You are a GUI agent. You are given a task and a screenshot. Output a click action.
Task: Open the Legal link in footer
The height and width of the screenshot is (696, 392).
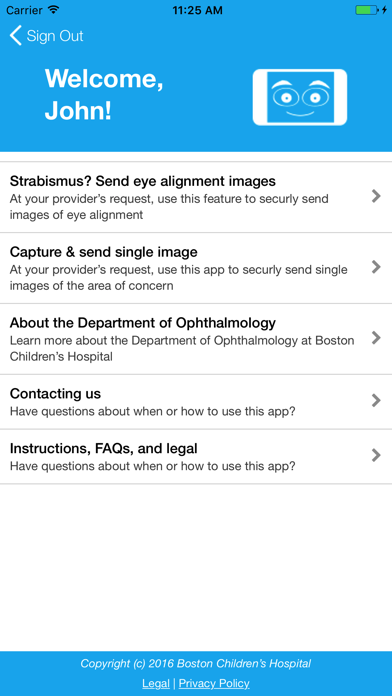[156, 683]
